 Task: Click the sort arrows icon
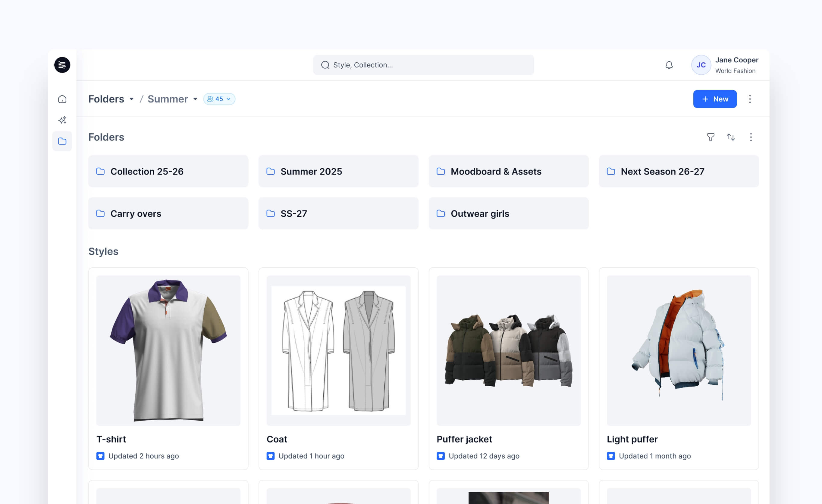[731, 137]
